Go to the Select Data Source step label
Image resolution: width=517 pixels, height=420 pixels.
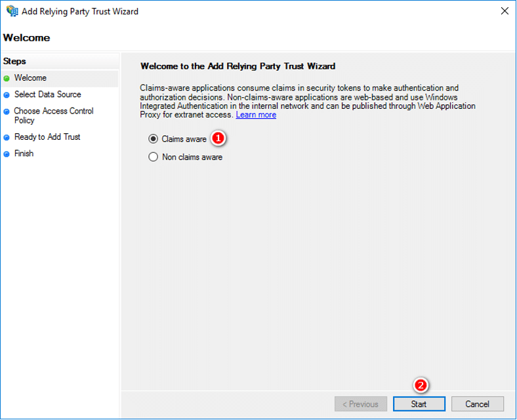point(47,94)
